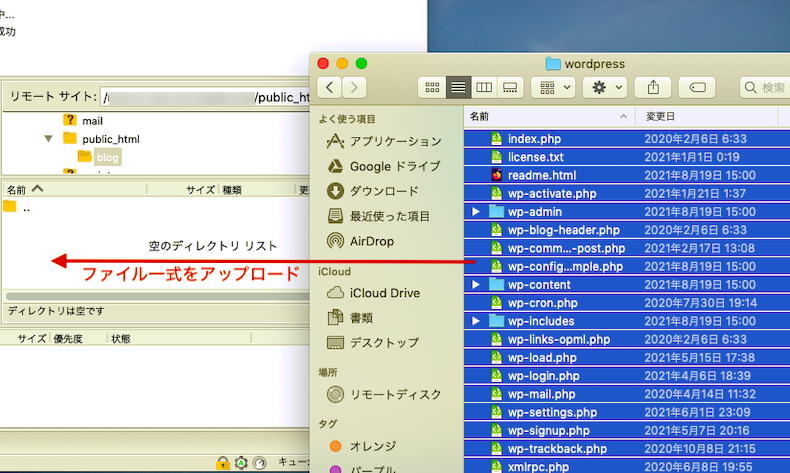
Task: Open 書類 in Finder sidebar
Action: coord(350,318)
